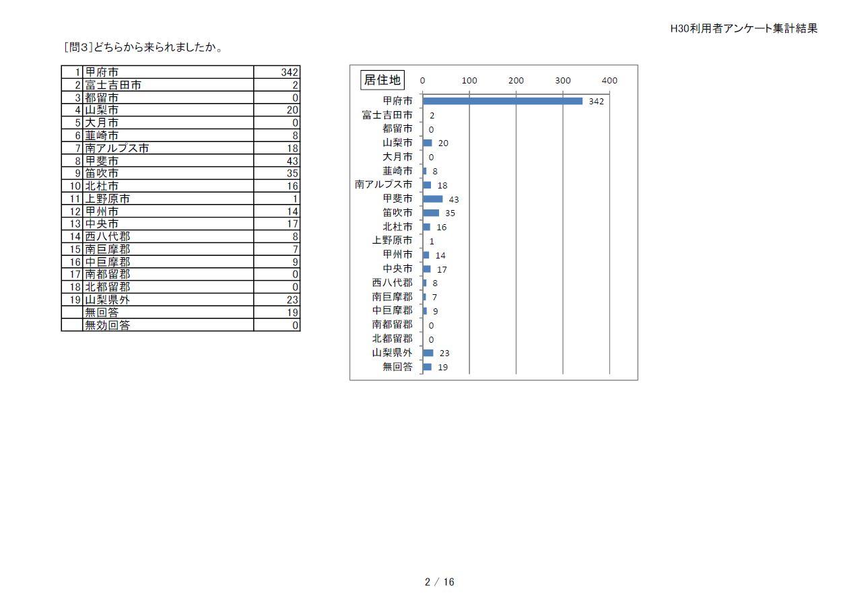This screenshot has height=612, width=868.
Task: Click the 大月市 table cell
Action: (168, 123)
